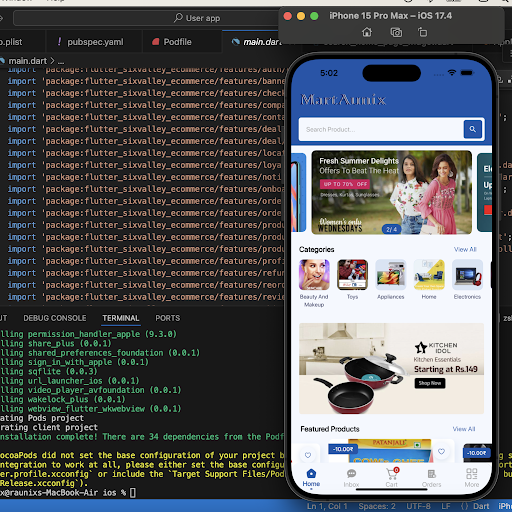Image resolution: width=512 pixels, height=512 pixels.
Task: Click the Search Product input field
Action: coord(381,129)
